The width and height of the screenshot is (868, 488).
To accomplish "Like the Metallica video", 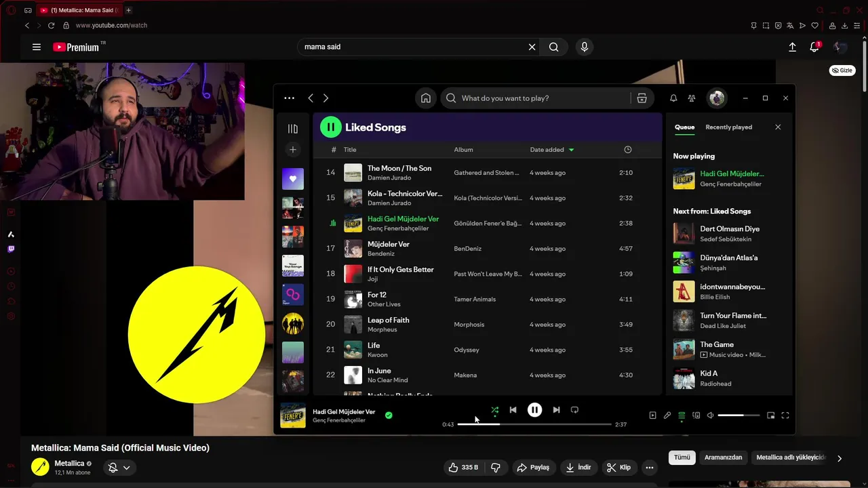I will [462, 468].
